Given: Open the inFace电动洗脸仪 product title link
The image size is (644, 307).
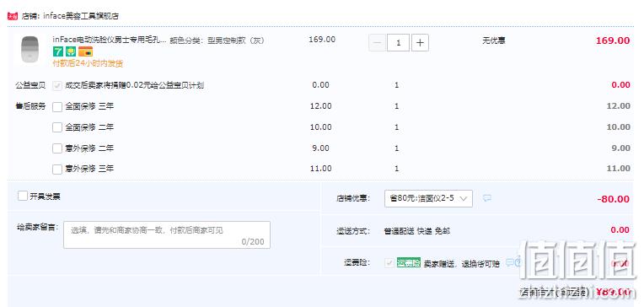Looking at the screenshot, I should point(110,40).
